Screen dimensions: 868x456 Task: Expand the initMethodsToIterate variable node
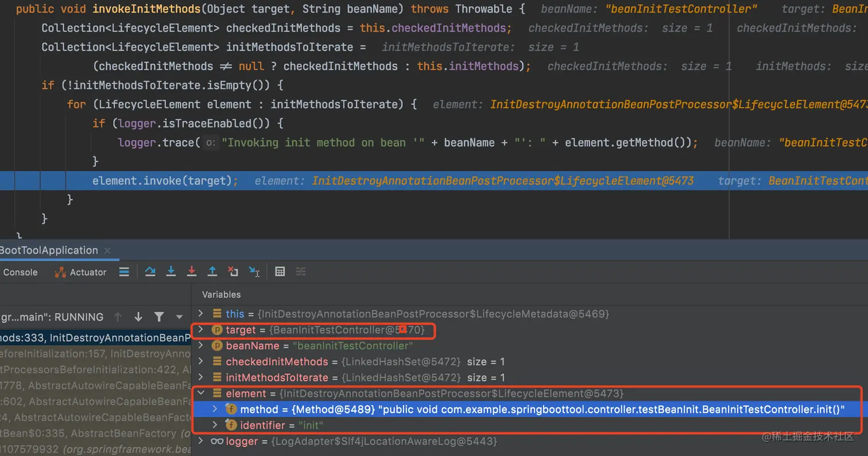200,377
